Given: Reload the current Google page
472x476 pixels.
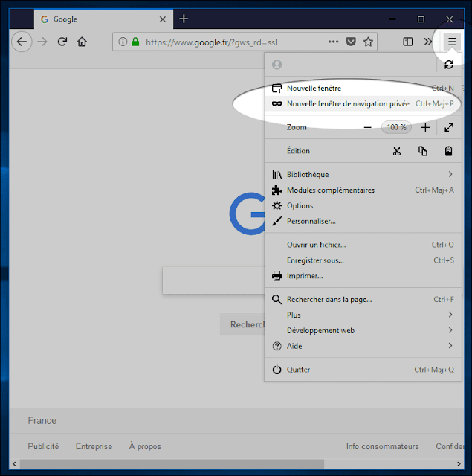Looking at the screenshot, I should (x=62, y=42).
